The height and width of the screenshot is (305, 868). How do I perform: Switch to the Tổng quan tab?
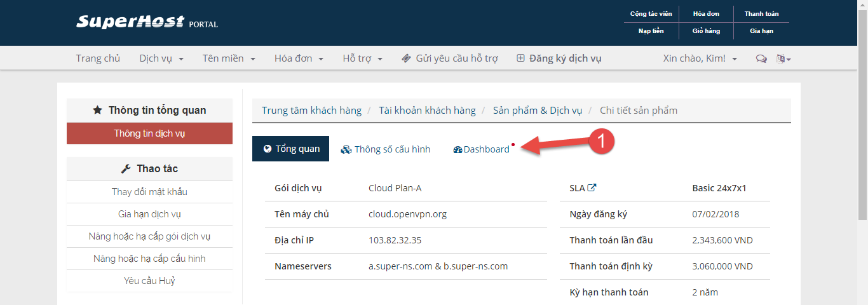[290, 149]
